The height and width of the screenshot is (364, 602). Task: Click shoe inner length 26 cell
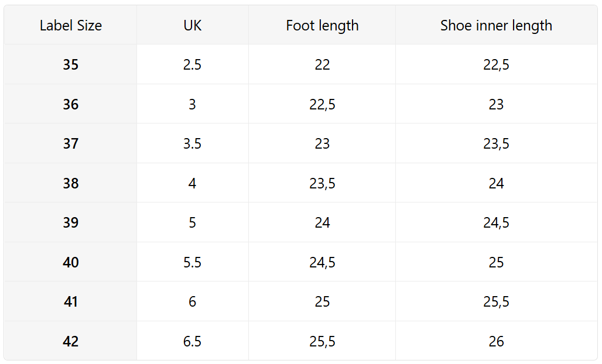pos(496,341)
